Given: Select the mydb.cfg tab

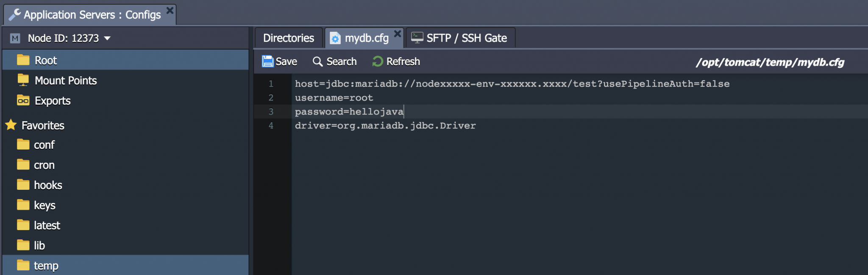Looking at the screenshot, I should (366, 38).
